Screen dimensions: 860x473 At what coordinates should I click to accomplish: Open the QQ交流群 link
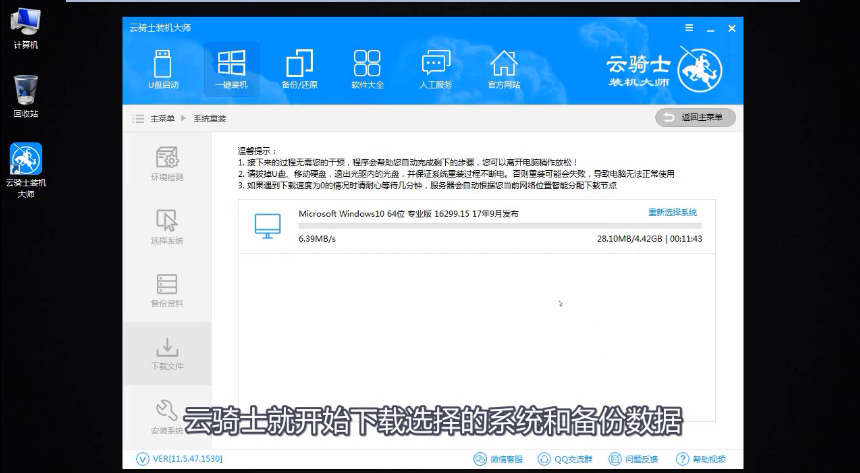(x=565, y=459)
